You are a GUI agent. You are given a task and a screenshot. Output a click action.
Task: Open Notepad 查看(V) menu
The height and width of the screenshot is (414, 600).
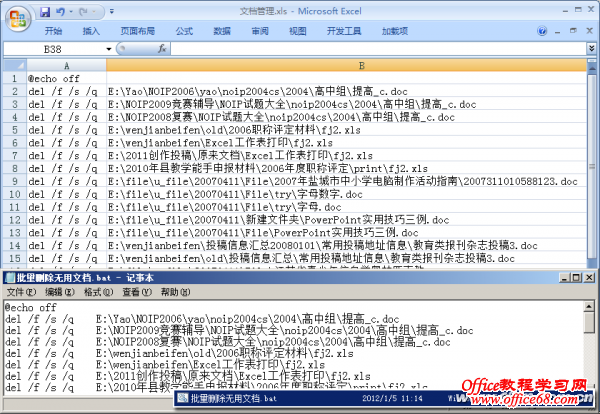coord(137,292)
